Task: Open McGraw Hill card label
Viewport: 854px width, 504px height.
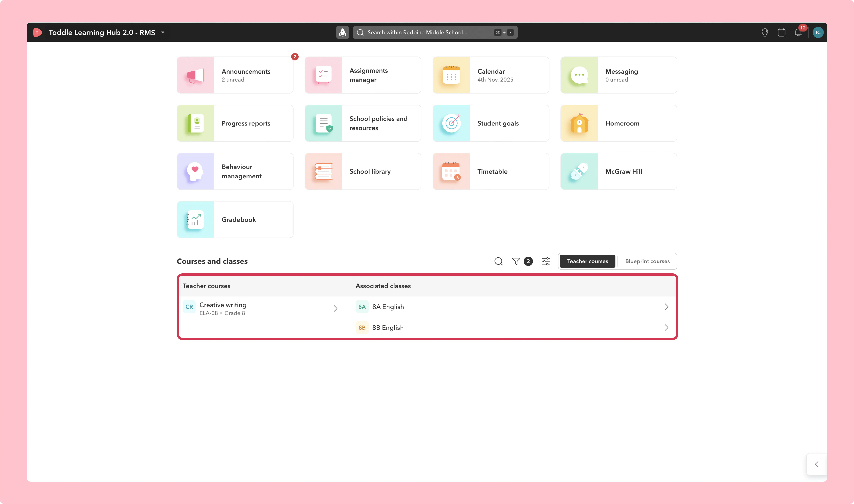Action: click(624, 172)
